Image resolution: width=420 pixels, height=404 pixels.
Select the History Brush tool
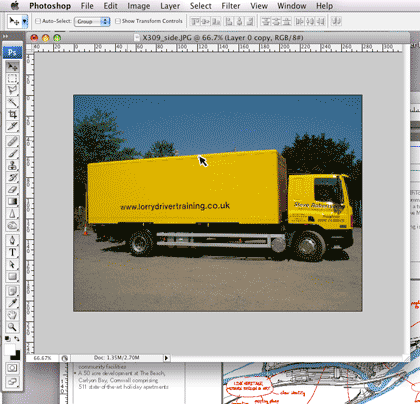tap(13, 177)
